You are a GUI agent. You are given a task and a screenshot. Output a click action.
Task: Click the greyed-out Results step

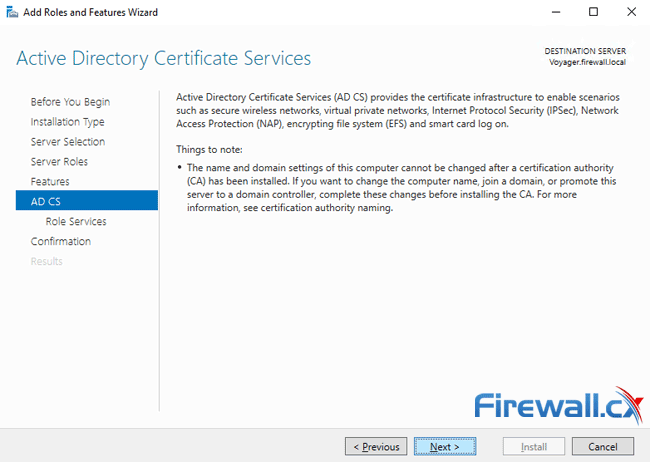(x=46, y=262)
